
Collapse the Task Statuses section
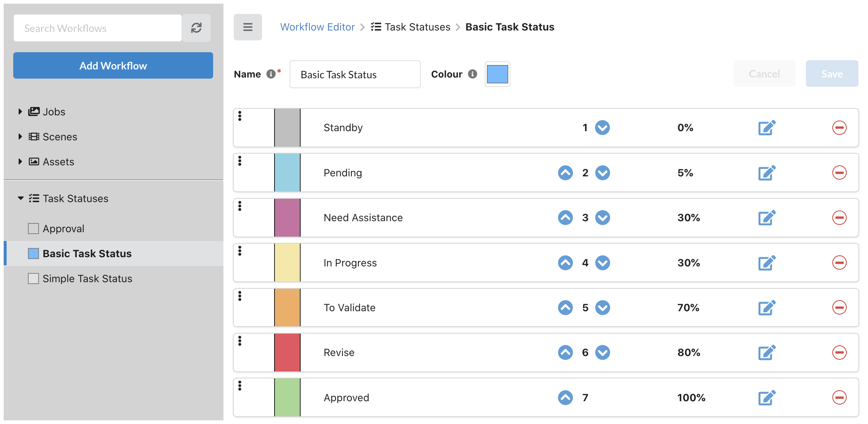[x=21, y=198]
